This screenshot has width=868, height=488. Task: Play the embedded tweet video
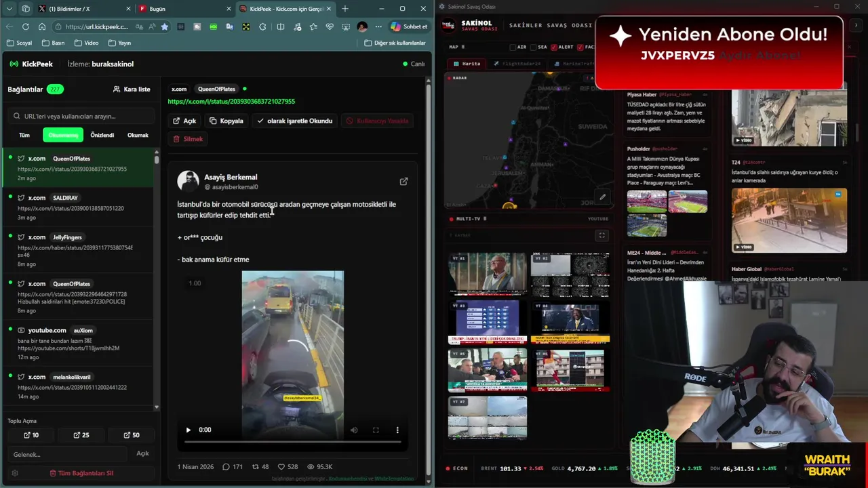tap(189, 430)
